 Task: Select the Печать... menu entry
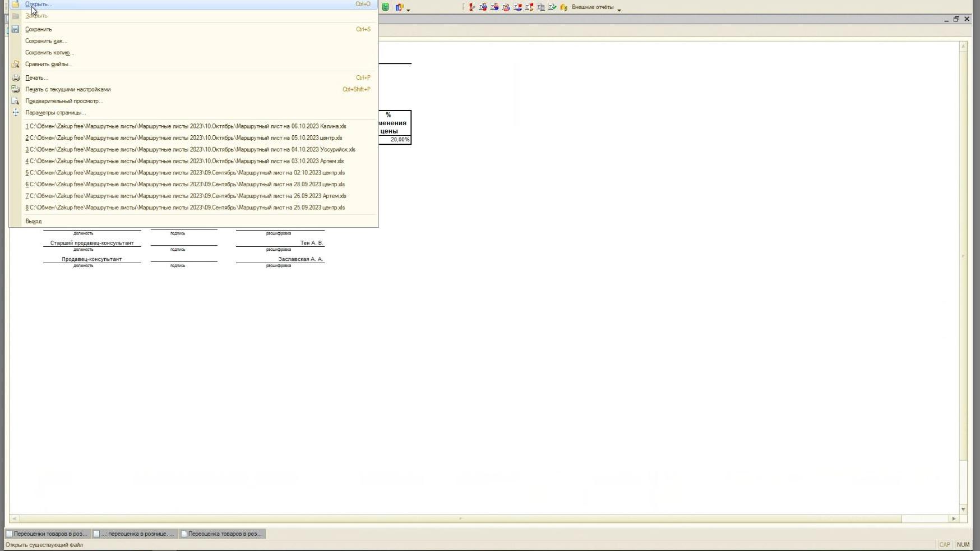pos(193,78)
